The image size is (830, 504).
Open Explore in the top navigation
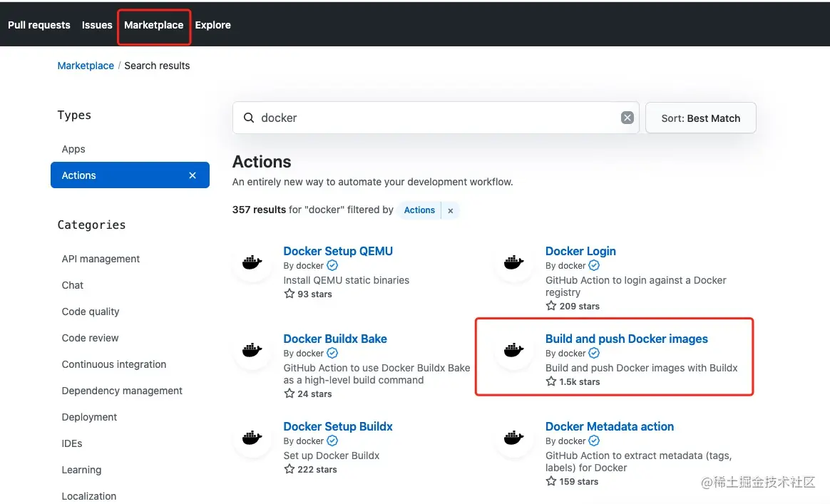point(212,25)
